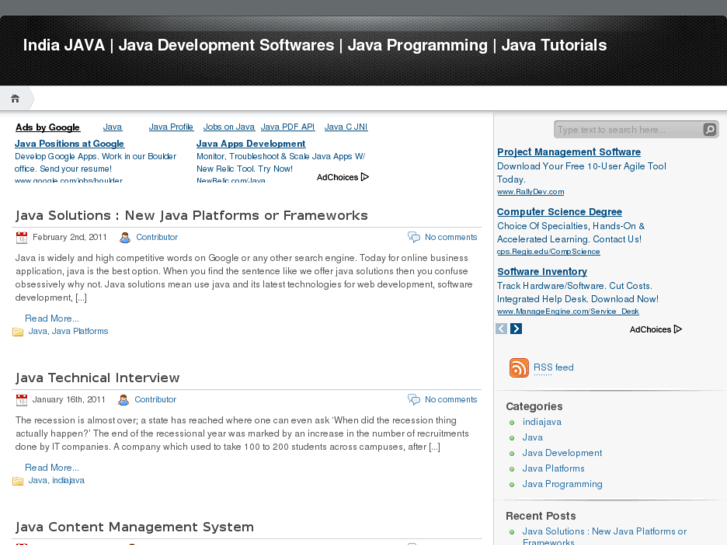The width and height of the screenshot is (727, 545).
Task: Open No comments link on Java Technical Interview
Action: 450,399
